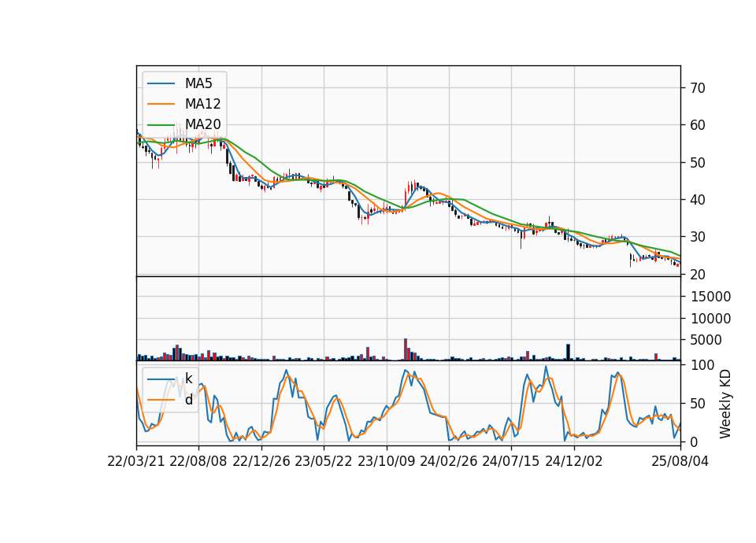Click the MA20 legend label

pos(202,124)
